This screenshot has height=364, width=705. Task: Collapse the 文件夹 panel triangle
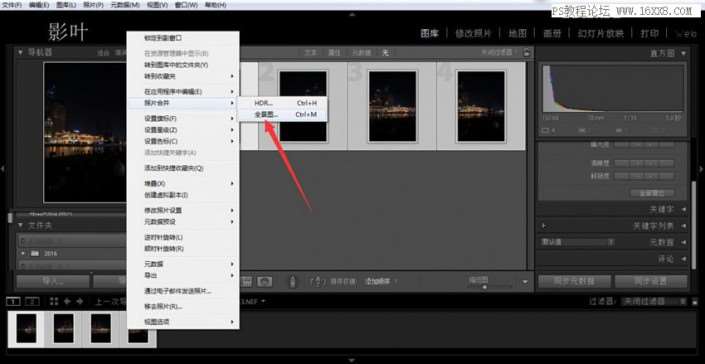click(20, 225)
